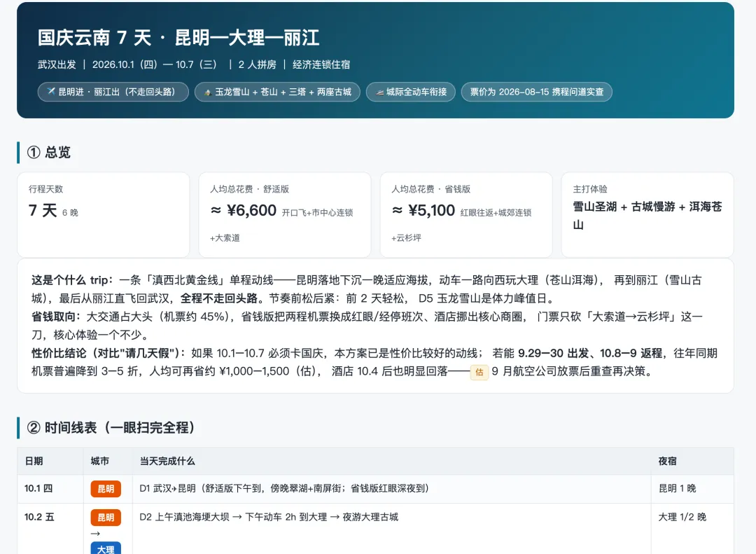This screenshot has width=756, height=554.
Task: Click the orange 估 estimate badge
Action: click(479, 372)
